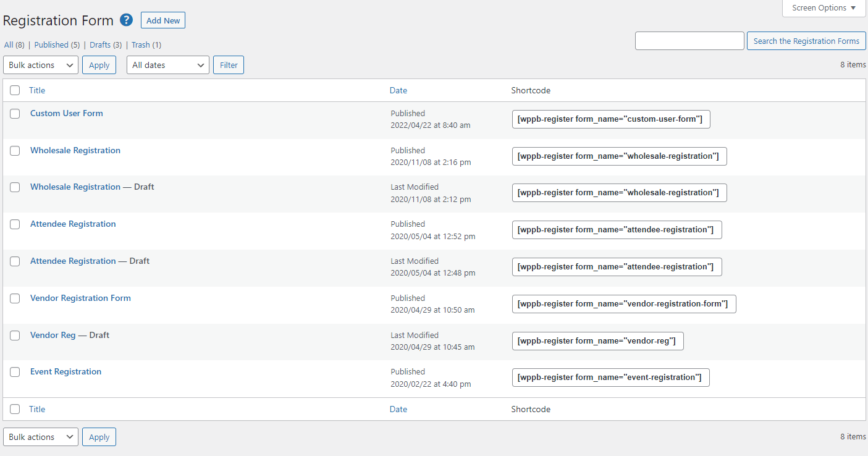Open the bottom Bulk actions dropdown
The height and width of the screenshot is (456, 868).
(41, 437)
